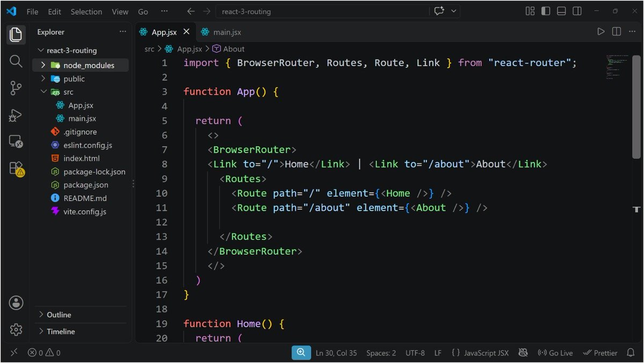
Task: Start Go Live server
Action: point(555,353)
